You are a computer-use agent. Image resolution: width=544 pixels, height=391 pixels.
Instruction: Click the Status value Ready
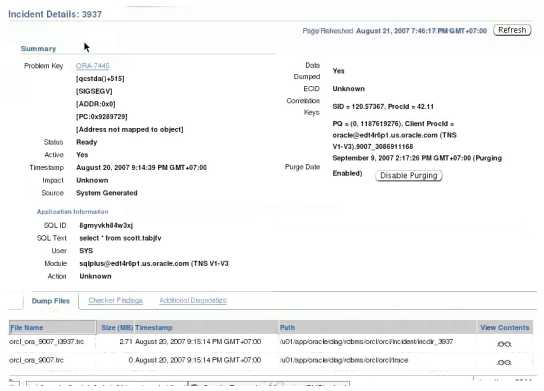[x=87, y=142]
